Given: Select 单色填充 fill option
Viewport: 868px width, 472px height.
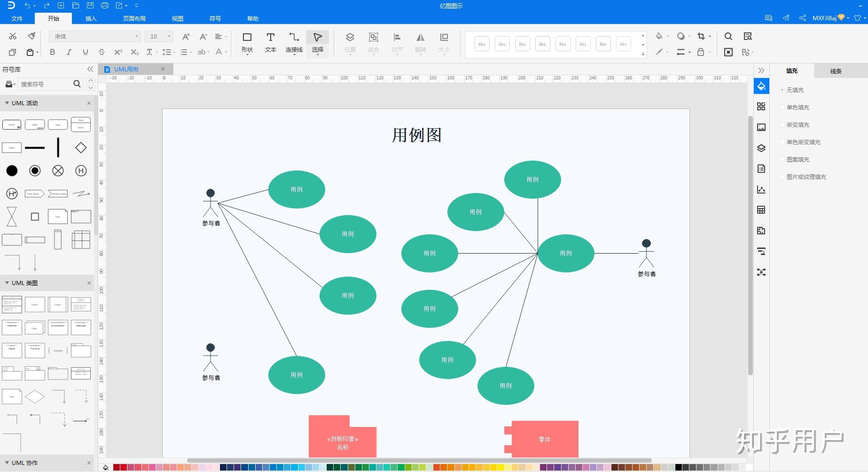Looking at the screenshot, I should click(x=795, y=107).
